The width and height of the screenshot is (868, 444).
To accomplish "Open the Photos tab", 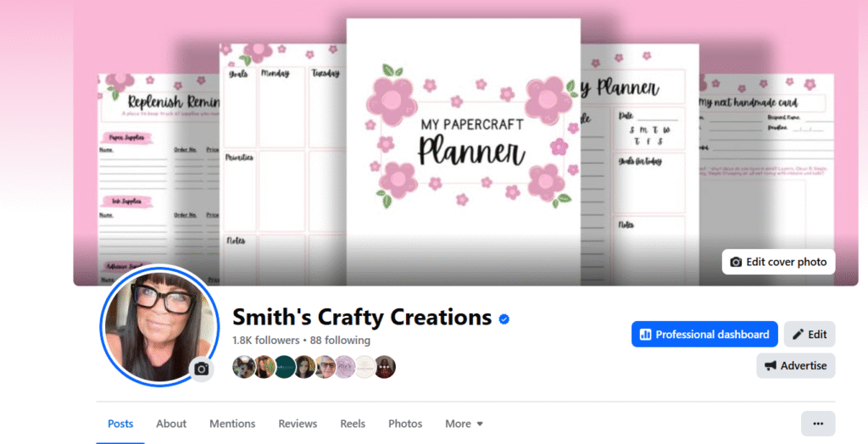I will click(x=405, y=424).
